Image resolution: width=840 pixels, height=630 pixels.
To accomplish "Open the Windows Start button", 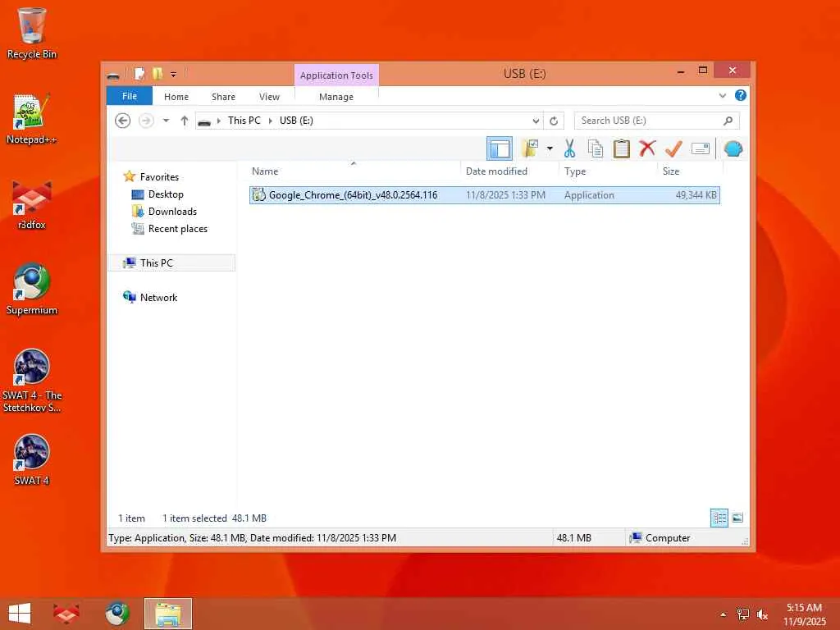I will click(20, 614).
